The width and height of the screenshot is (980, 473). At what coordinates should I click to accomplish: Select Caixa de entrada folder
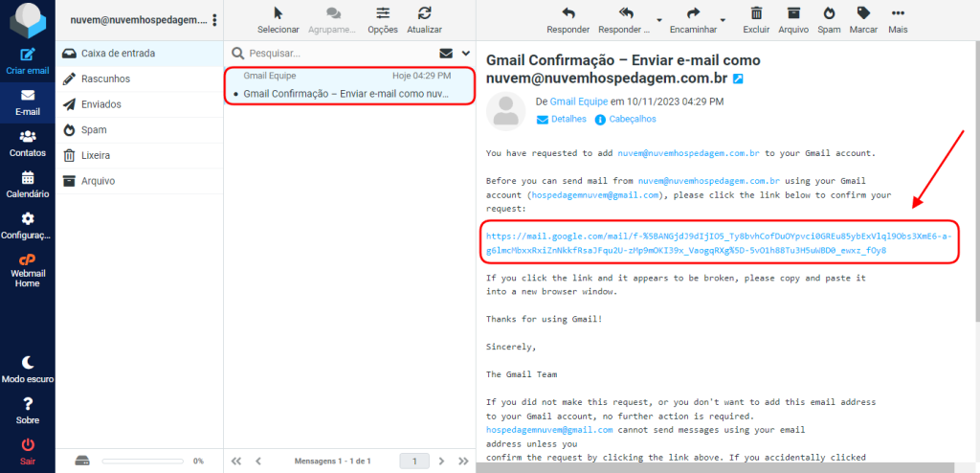[x=139, y=54]
